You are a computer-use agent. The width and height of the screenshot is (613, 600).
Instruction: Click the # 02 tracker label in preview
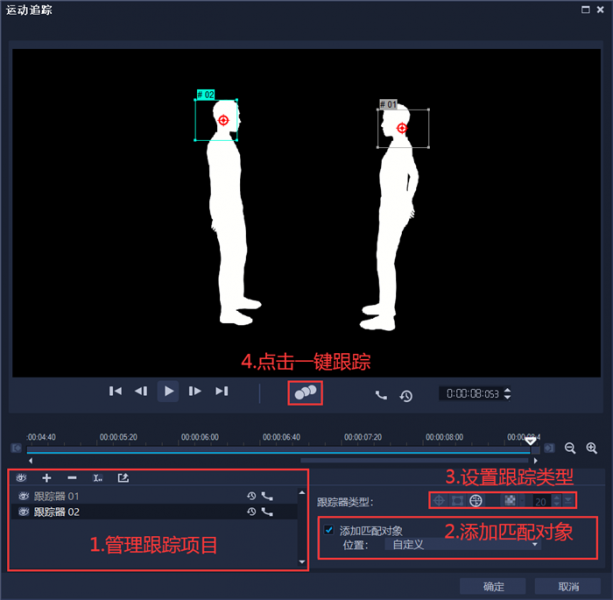coord(206,94)
